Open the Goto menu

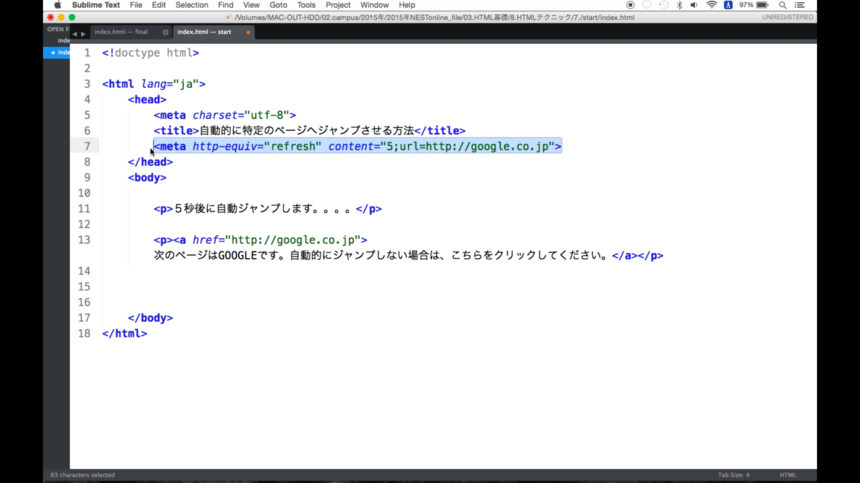(x=278, y=5)
